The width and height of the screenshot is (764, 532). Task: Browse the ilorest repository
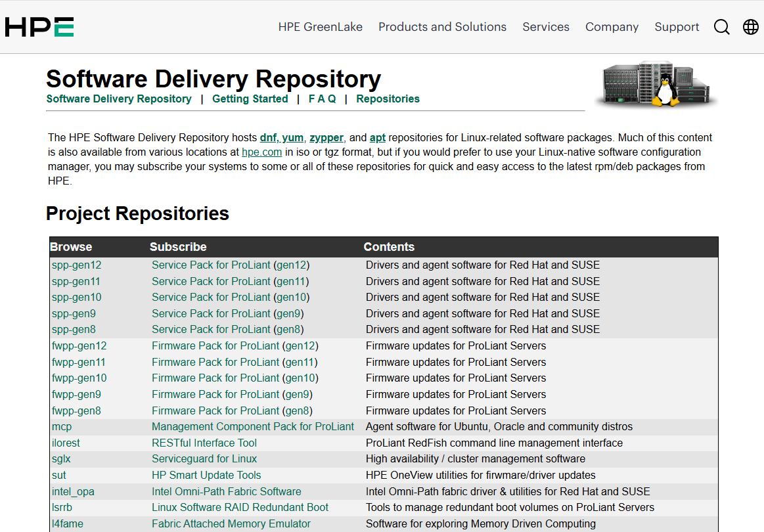(66, 443)
